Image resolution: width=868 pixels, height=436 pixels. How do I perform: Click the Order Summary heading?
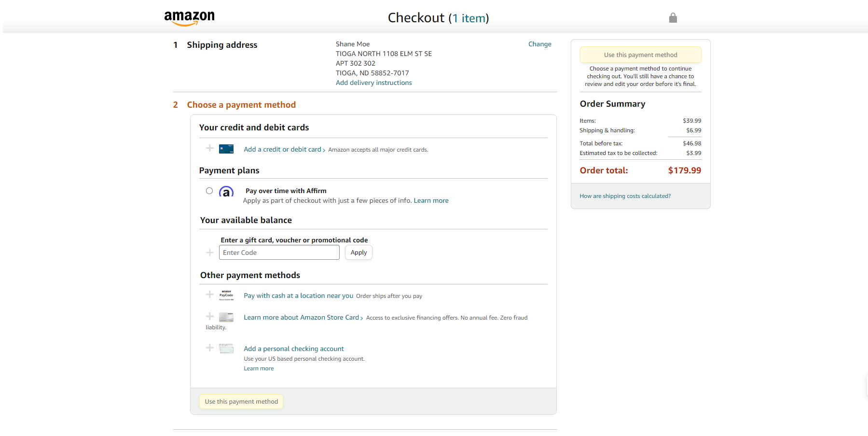[x=612, y=104]
